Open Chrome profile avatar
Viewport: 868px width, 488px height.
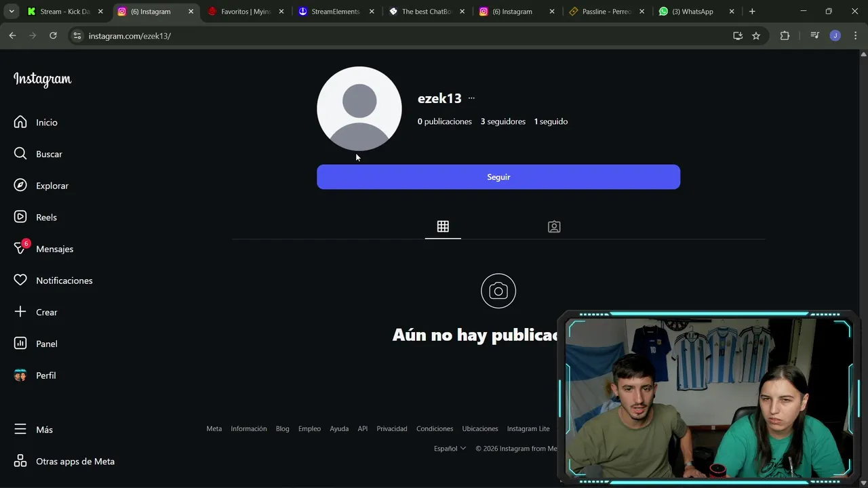[x=835, y=36]
